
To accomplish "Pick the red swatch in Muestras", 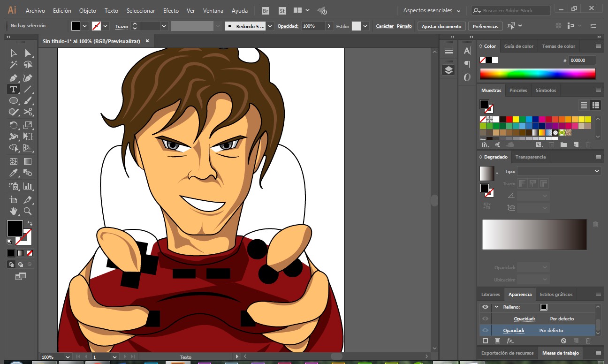I will tap(509, 120).
